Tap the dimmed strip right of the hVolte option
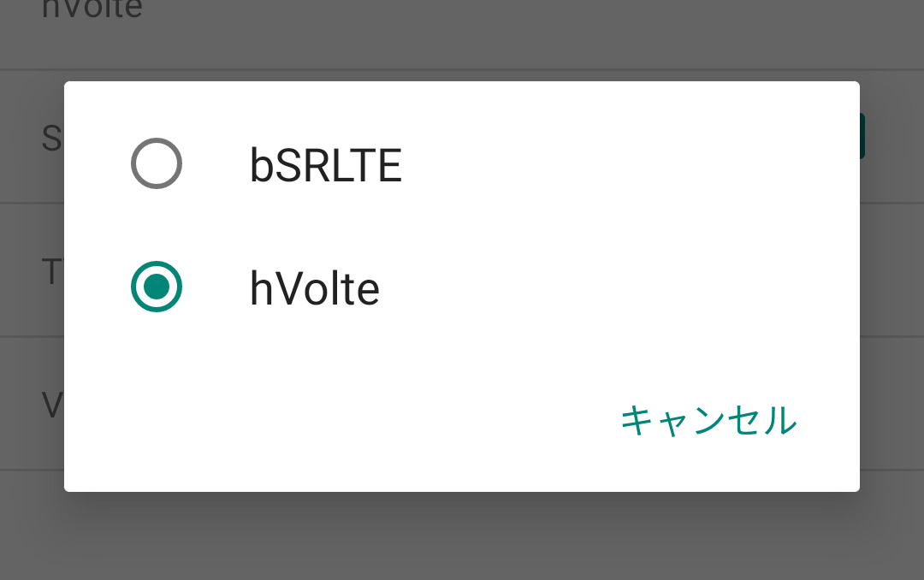This screenshot has height=580, width=924. (891, 287)
